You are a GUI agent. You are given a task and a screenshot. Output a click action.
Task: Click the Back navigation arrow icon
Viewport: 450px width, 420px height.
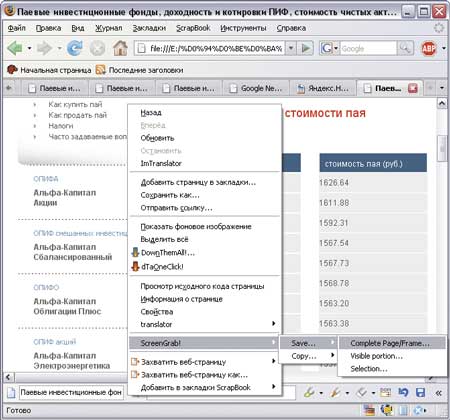(x=14, y=48)
